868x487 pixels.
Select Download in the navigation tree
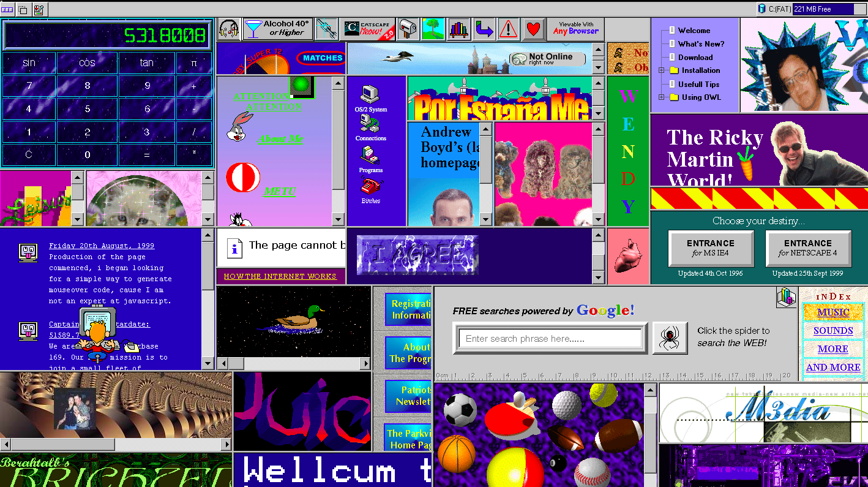pos(695,58)
